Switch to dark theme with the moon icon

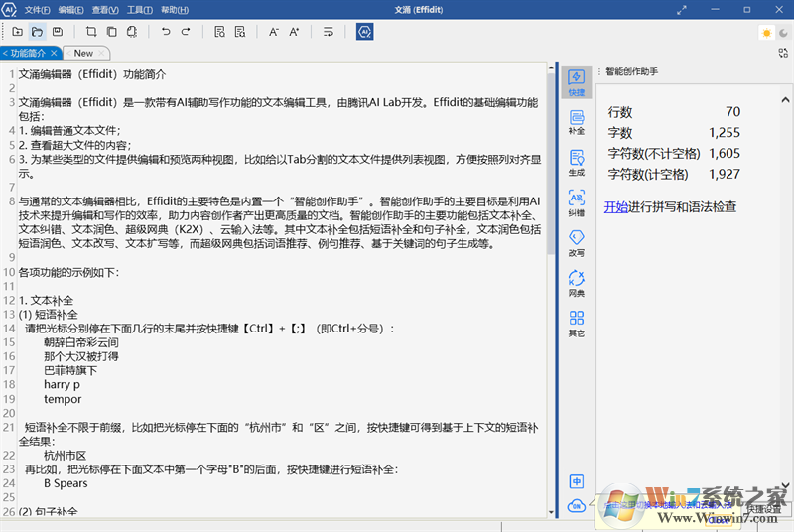[782, 33]
